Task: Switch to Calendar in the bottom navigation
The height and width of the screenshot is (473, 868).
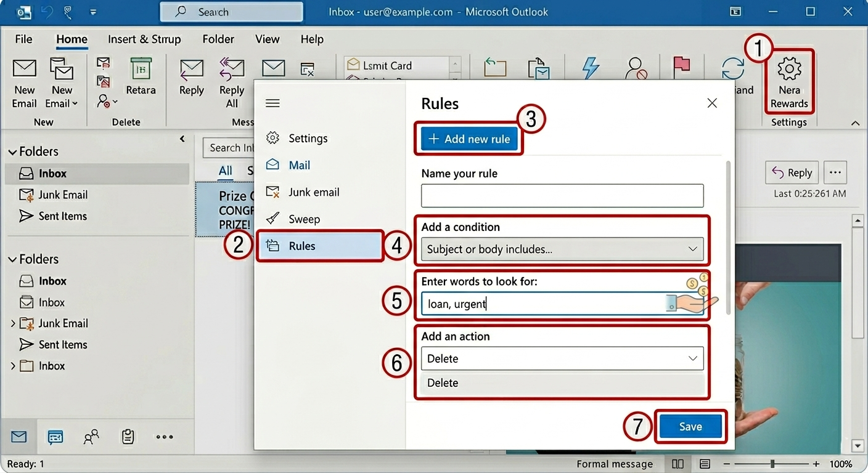Action: [x=55, y=437]
